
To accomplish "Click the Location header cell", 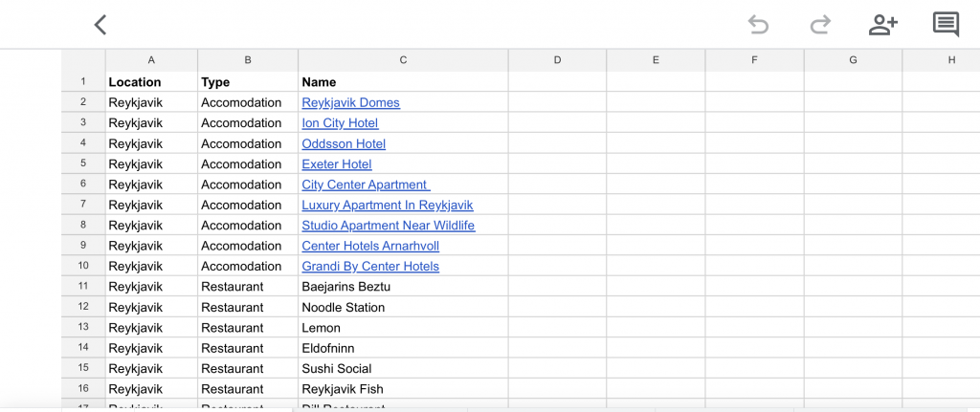I will tap(151, 82).
